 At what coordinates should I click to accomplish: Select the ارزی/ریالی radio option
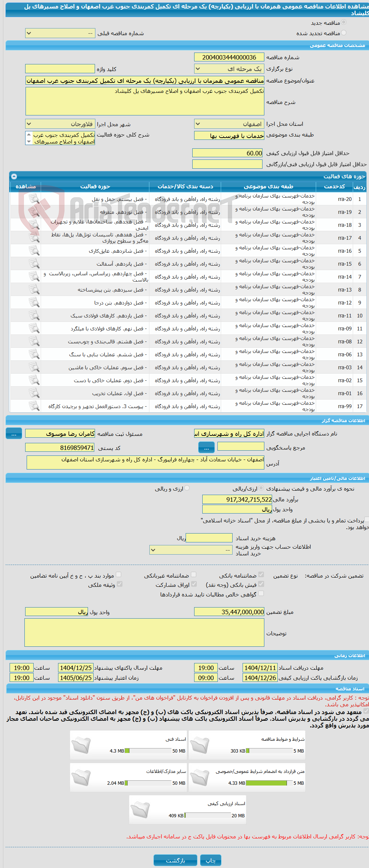(261, 488)
